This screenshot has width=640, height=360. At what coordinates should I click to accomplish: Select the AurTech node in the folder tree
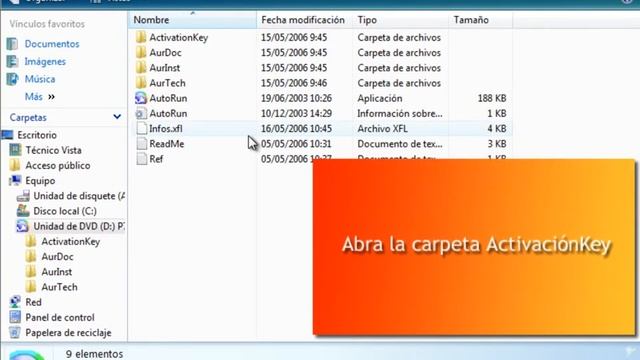click(59, 287)
